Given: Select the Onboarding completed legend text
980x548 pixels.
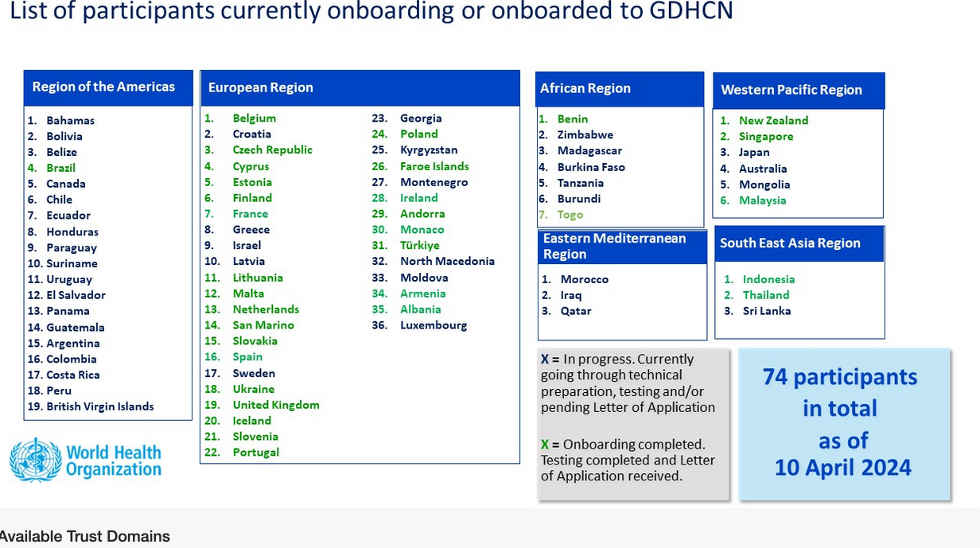Looking at the screenshot, I should click(627, 460).
